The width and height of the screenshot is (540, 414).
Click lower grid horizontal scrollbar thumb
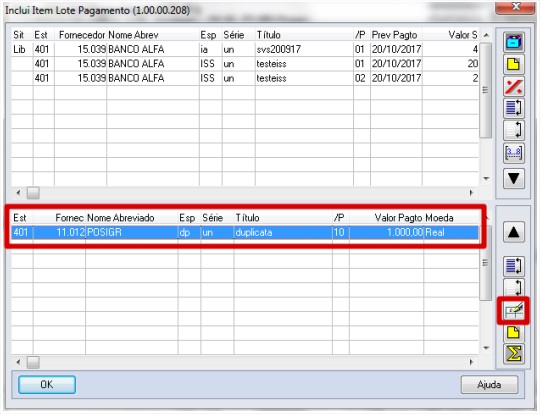point(33,362)
